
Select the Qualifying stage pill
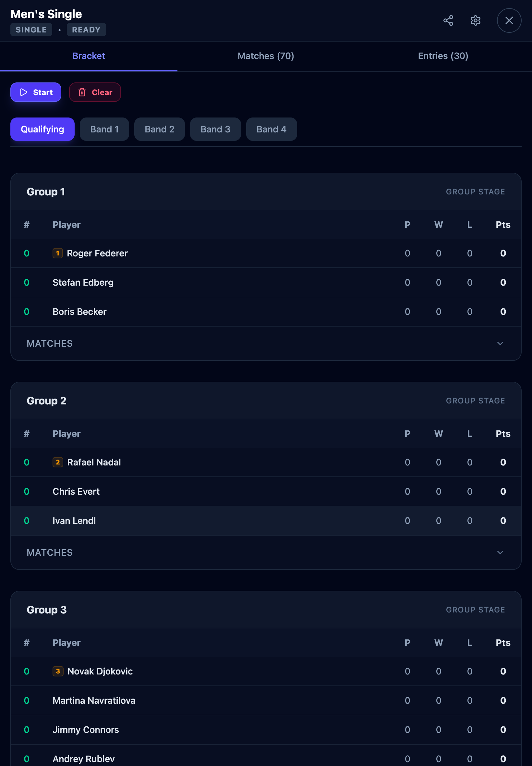tap(42, 130)
